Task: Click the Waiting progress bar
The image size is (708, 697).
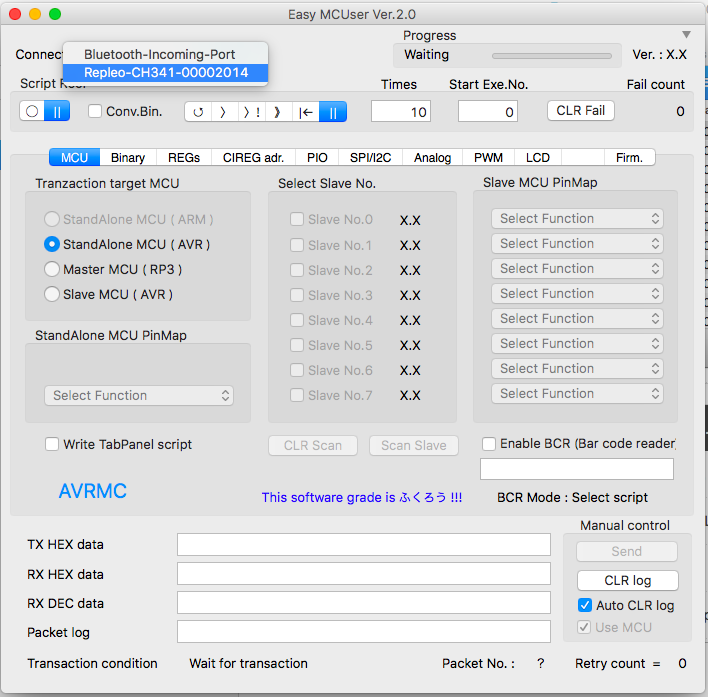Action: pyautogui.click(x=552, y=56)
